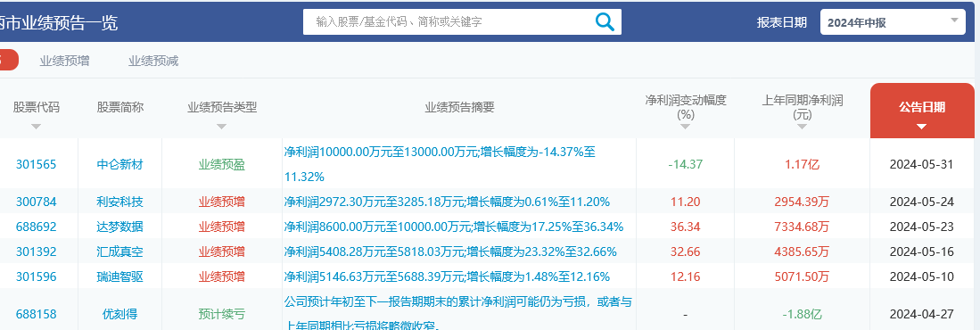The image size is (980, 330).
Task: Open 利安科技 forecast summary 2972.30万元
Action: pos(447,202)
